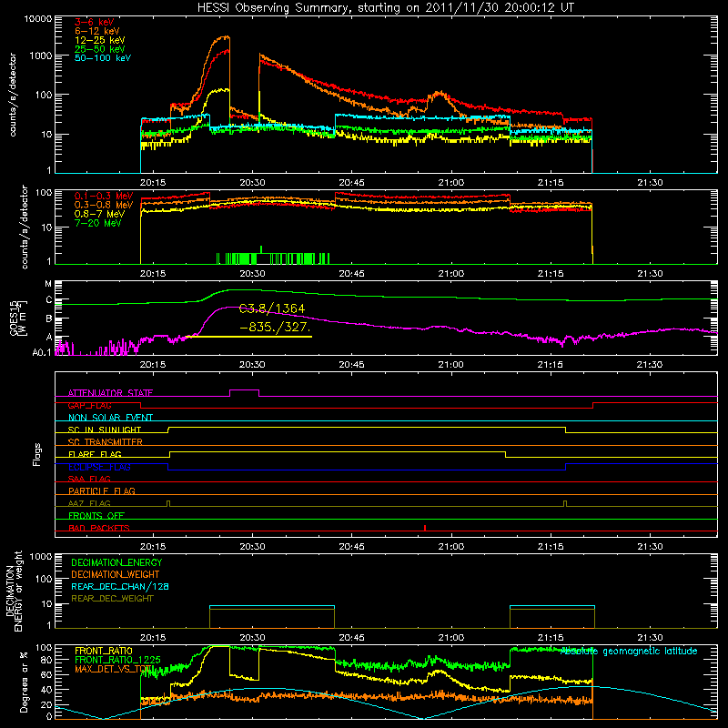Select the PARTICLE_FLAG label

pos(102,490)
